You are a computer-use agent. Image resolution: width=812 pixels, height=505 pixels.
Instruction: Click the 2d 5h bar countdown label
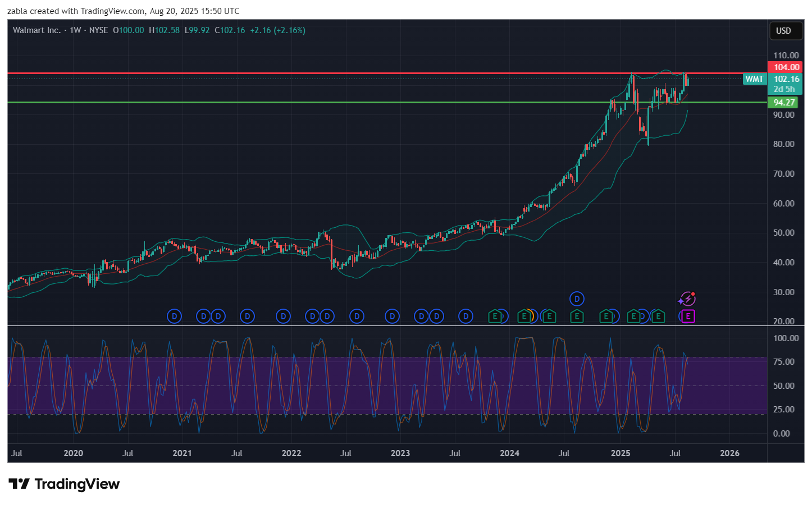tap(784, 89)
